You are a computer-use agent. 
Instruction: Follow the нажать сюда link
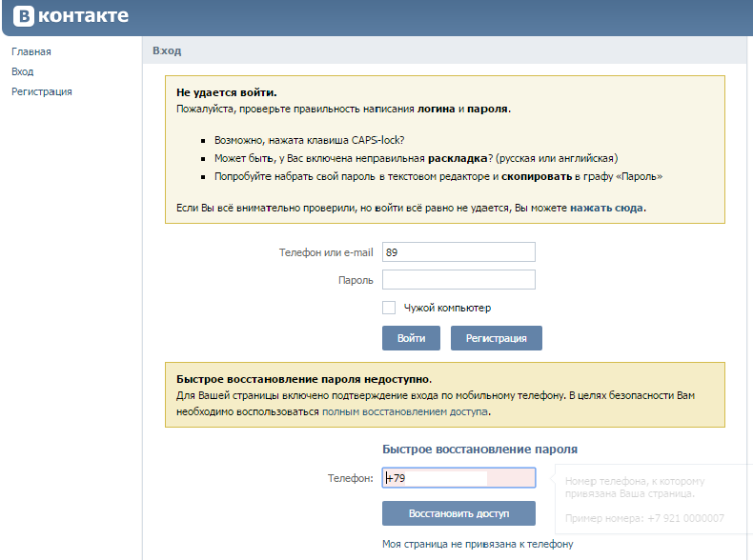click(x=606, y=208)
